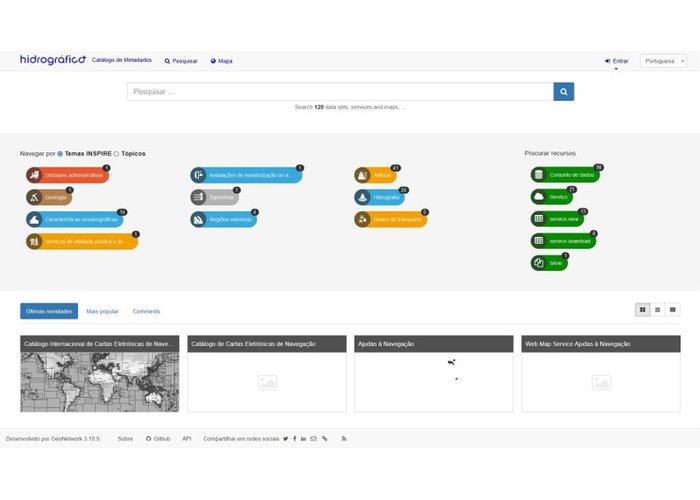Select the Temas INSPIRE radio button
The height and width of the screenshot is (500, 700).
coord(60,154)
